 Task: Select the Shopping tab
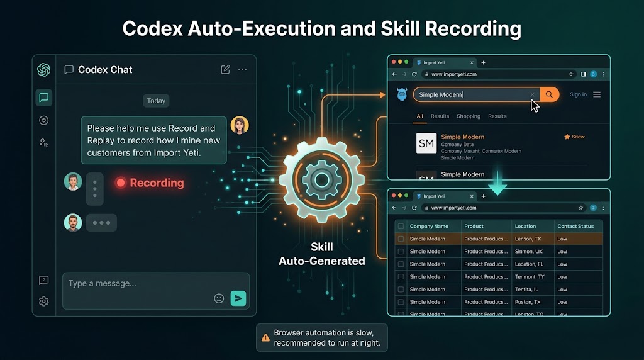click(469, 116)
